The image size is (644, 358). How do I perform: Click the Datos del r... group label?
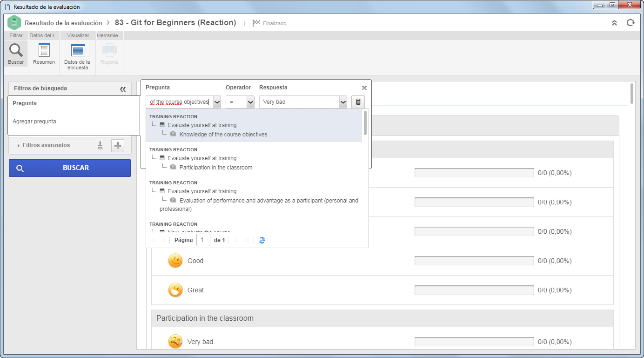tap(44, 35)
